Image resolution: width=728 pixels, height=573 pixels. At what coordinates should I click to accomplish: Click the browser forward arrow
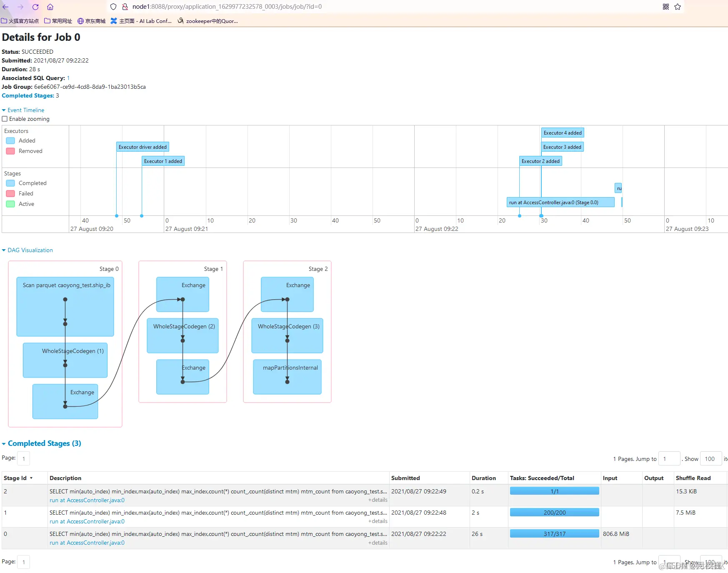click(20, 7)
